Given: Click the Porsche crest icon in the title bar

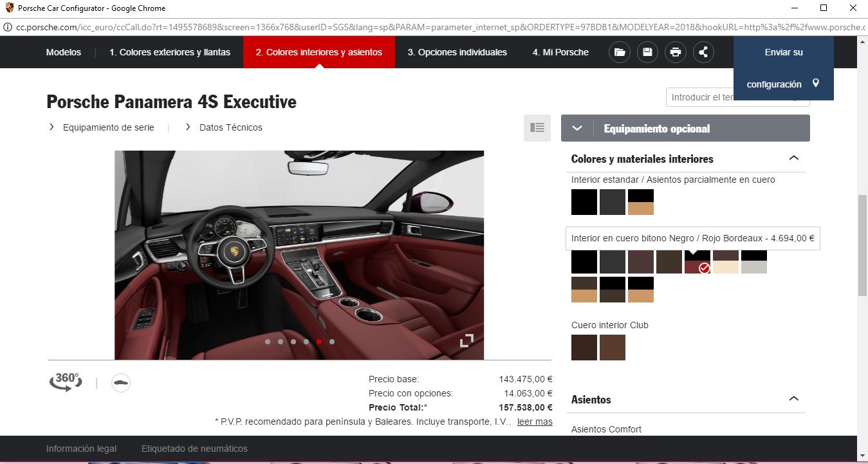Looking at the screenshot, I should tap(9, 8).
